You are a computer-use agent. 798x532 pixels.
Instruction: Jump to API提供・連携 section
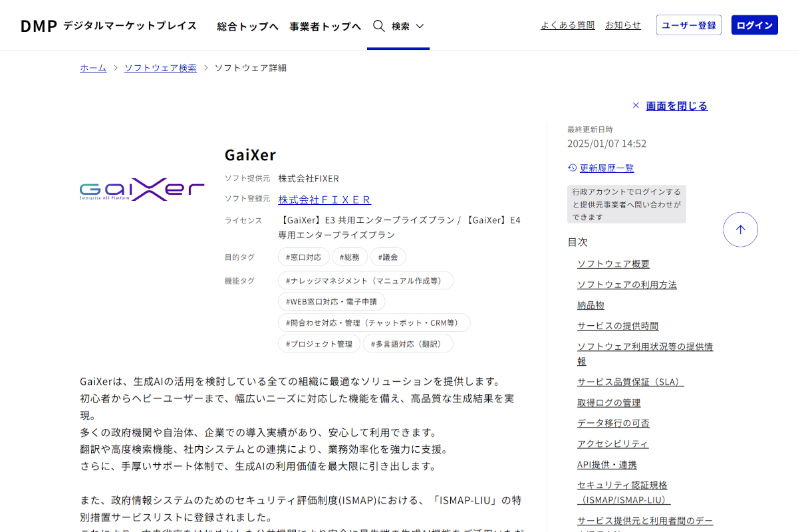607,464
